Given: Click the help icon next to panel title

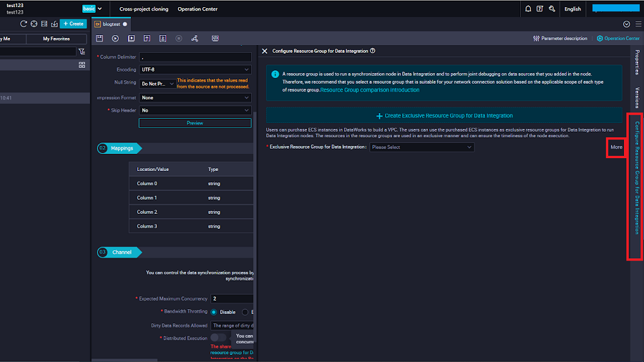Looking at the screenshot, I should click(x=373, y=52).
